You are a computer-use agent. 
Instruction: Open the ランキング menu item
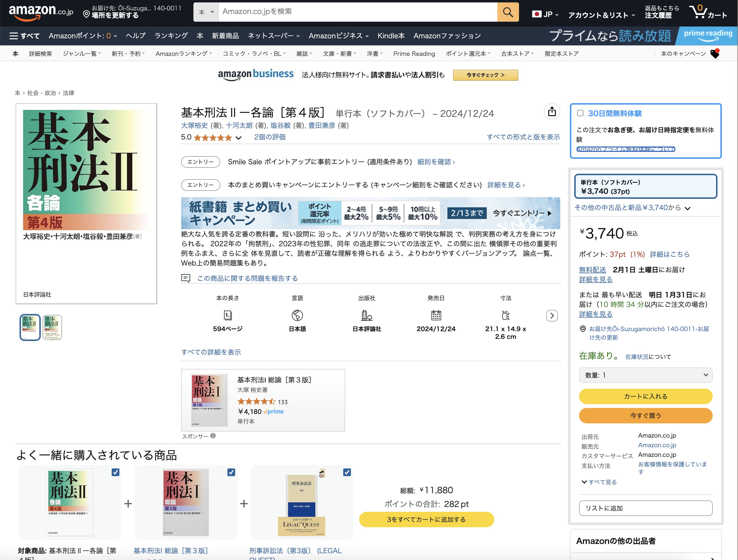point(171,36)
